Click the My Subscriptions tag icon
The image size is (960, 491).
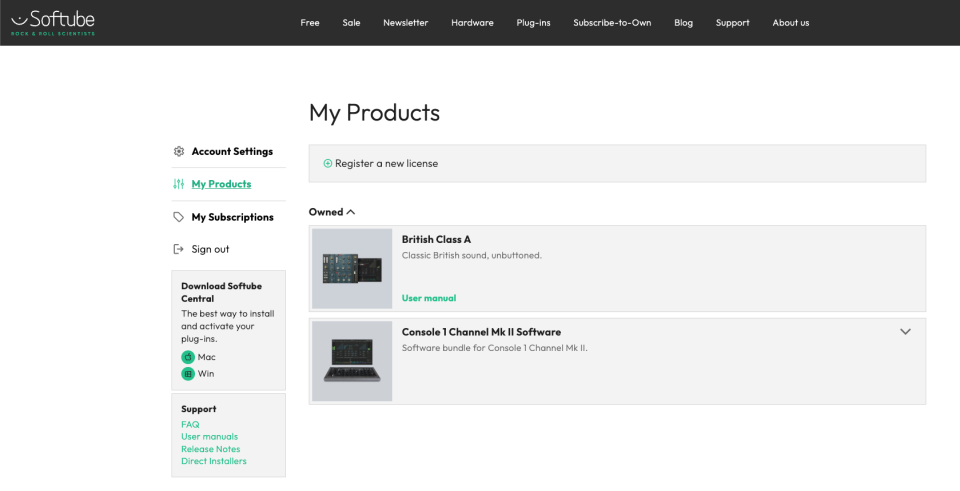[179, 217]
